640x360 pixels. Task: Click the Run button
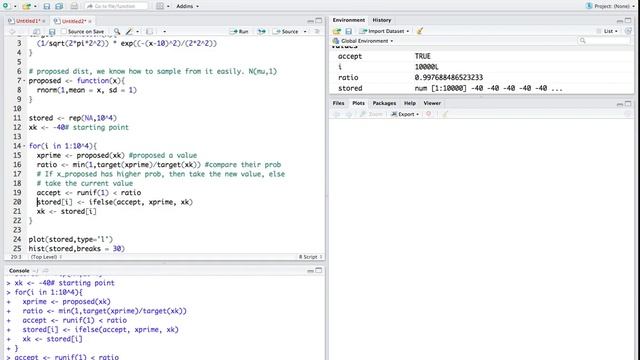tap(239, 31)
